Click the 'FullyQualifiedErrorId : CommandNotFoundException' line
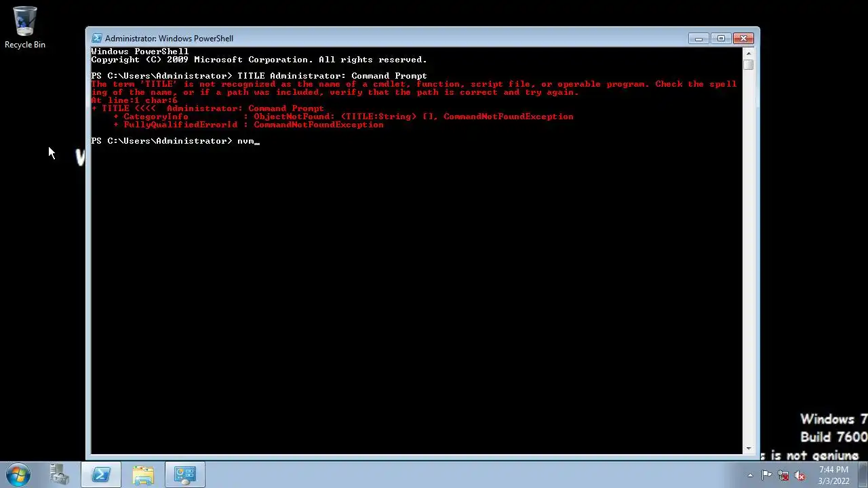Screen dimensions: 868x488 248,125
